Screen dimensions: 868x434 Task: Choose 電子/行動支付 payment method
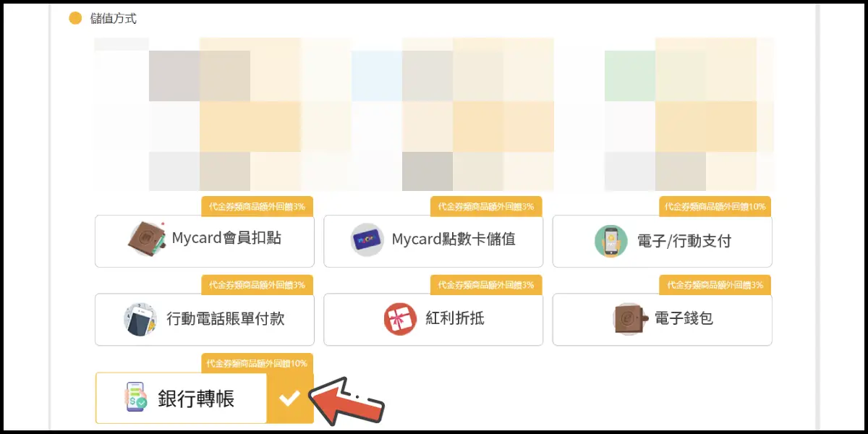click(663, 241)
